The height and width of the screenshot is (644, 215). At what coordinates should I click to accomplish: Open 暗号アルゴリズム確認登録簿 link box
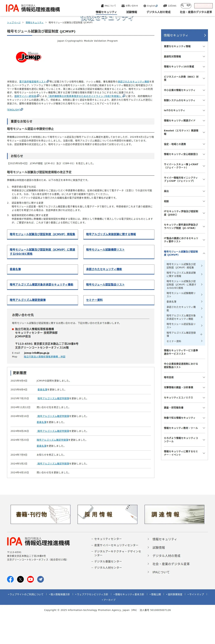(43, 300)
